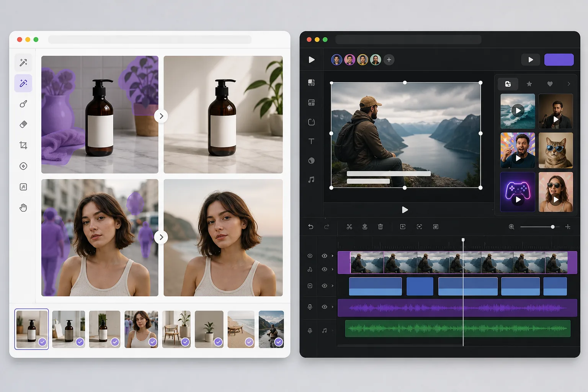
Task: Show more media tabs with the chevron after the heart
Action: pyautogui.click(x=569, y=84)
